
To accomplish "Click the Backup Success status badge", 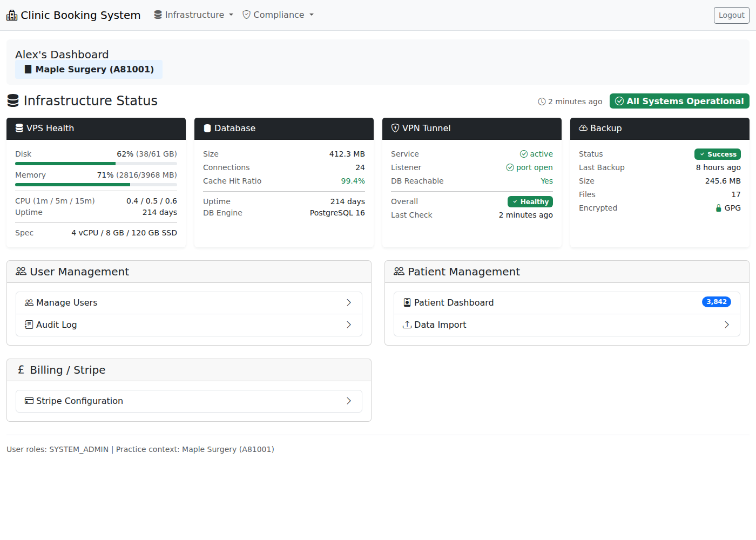I will tap(718, 154).
